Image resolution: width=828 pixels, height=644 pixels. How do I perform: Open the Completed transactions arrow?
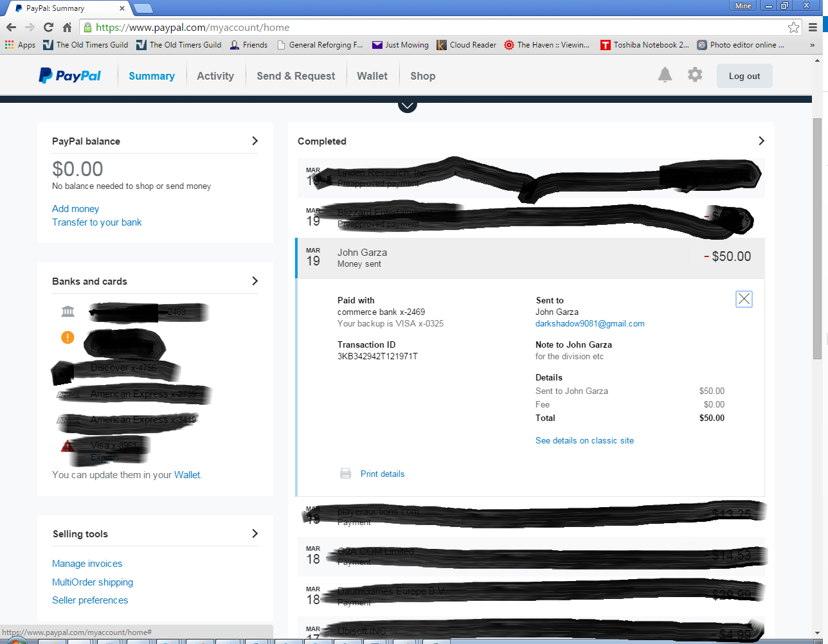click(x=761, y=141)
